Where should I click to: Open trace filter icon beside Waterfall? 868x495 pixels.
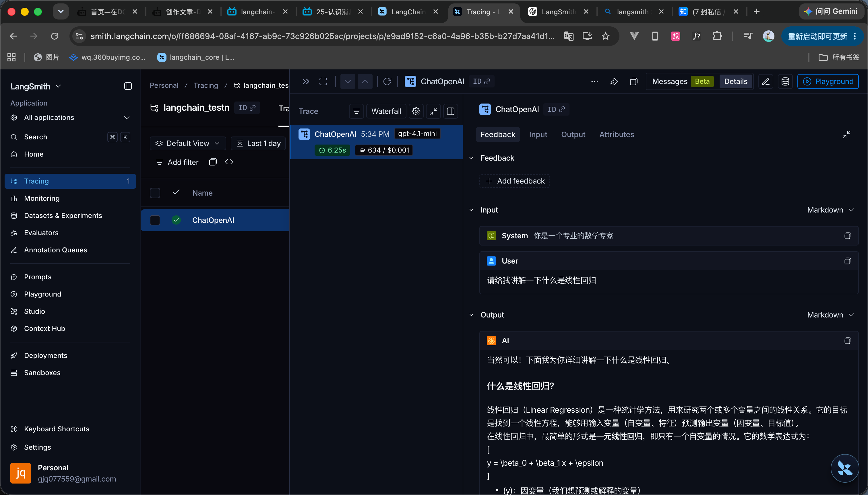[356, 111]
